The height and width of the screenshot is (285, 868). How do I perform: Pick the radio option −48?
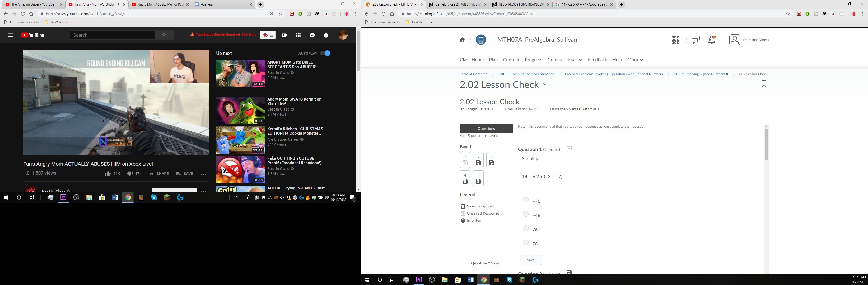526,214
